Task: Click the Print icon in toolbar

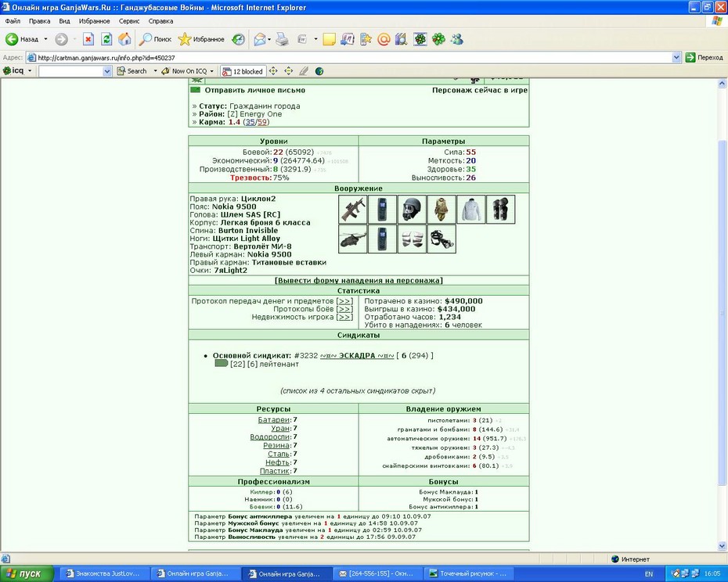Action: tap(282, 39)
